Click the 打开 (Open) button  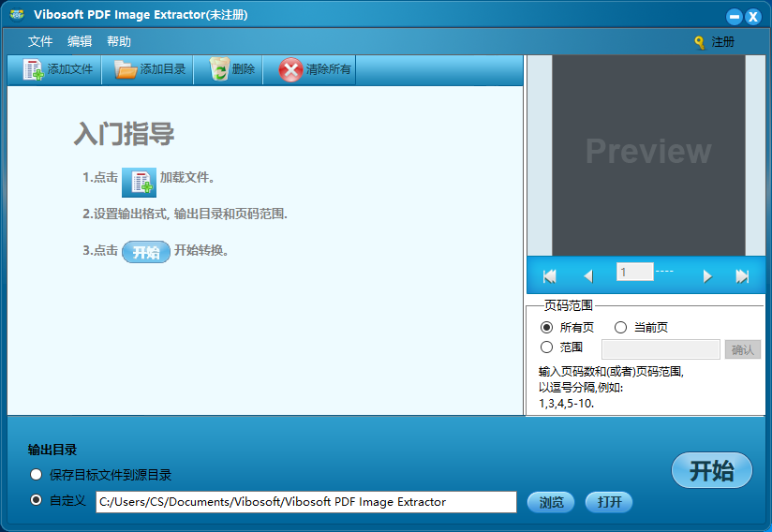coord(609,502)
